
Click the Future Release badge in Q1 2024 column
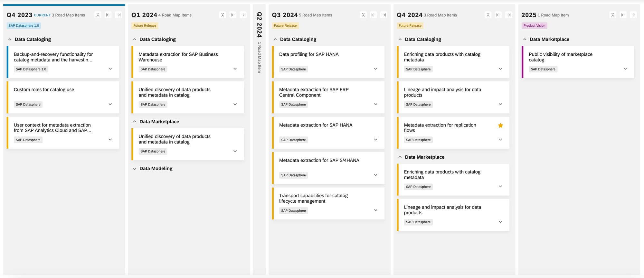[x=144, y=25]
